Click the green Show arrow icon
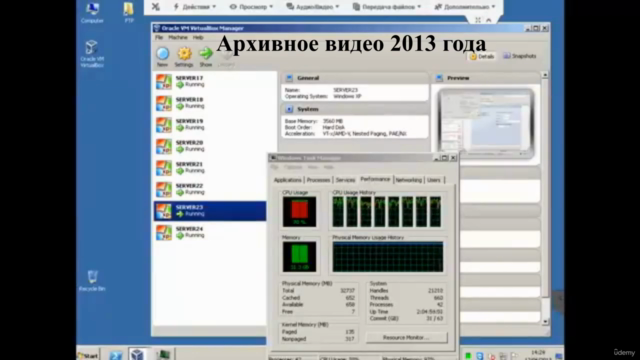This screenshot has width=640, height=360. [206, 53]
